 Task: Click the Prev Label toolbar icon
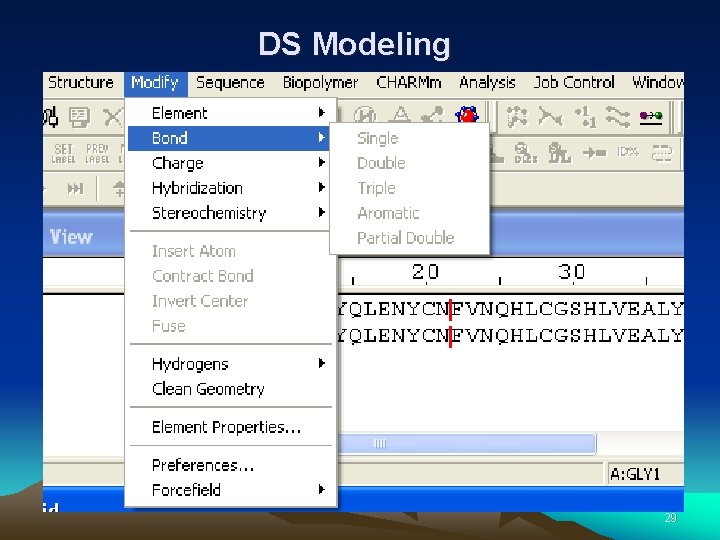97,154
